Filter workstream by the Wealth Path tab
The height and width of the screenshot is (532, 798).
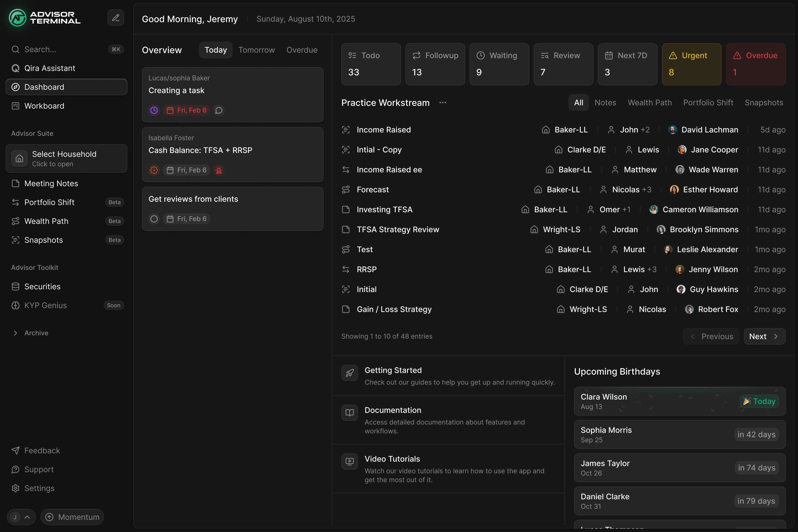tap(650, 103)
